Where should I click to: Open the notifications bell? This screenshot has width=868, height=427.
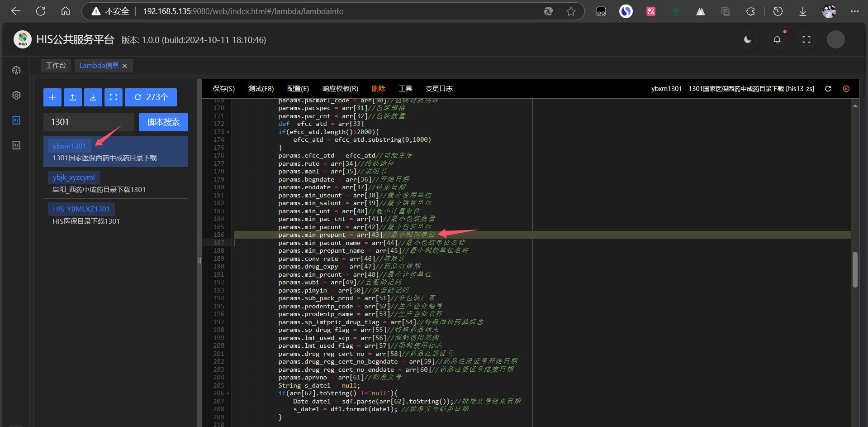point(777,39)
